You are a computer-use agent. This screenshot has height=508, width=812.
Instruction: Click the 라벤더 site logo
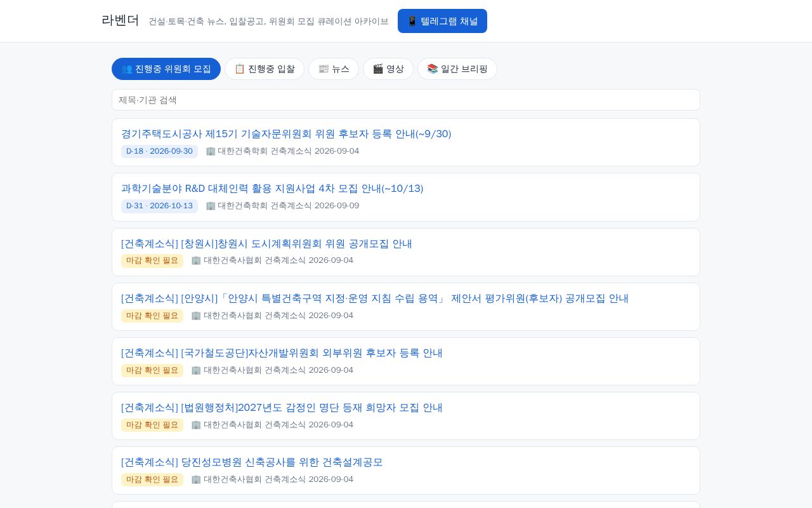(x=120, y=20)
